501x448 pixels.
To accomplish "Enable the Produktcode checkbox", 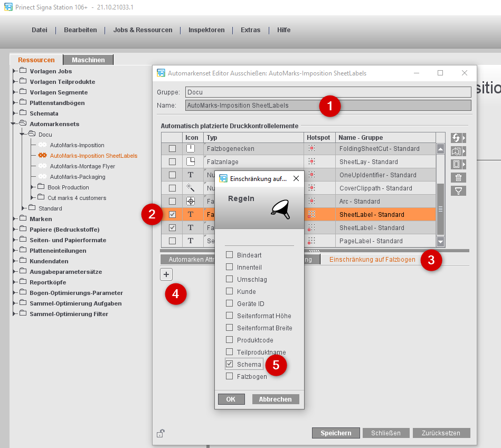I will click(x=230, y=340).
